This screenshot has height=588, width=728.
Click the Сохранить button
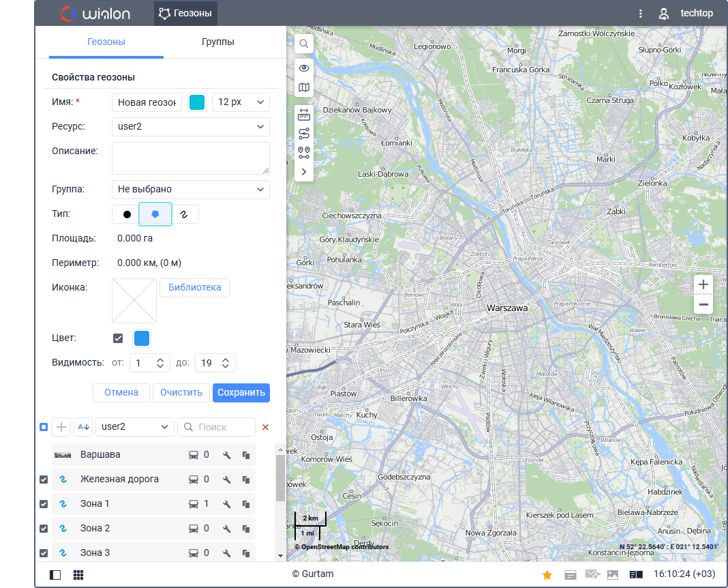point(241,393)
